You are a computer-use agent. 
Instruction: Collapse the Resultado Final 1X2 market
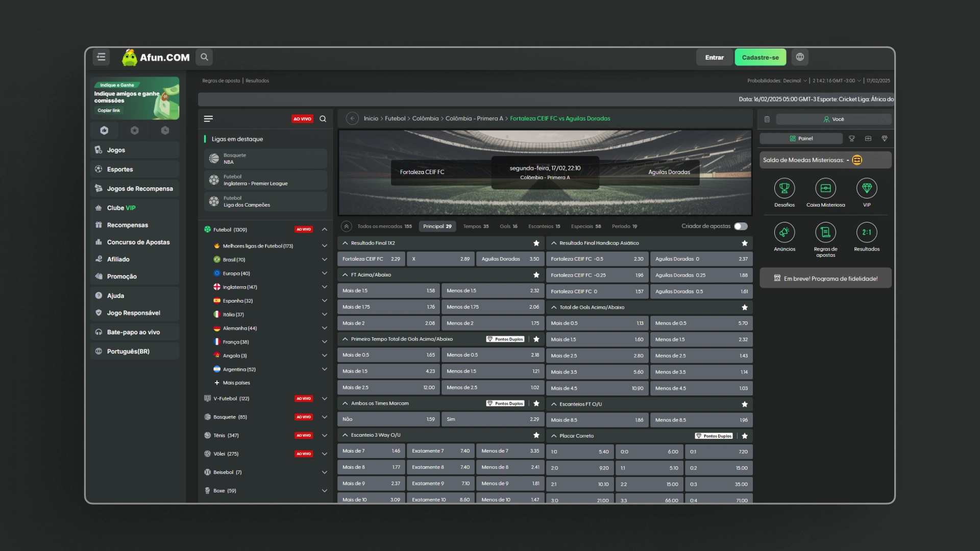[x=345, y=243]
